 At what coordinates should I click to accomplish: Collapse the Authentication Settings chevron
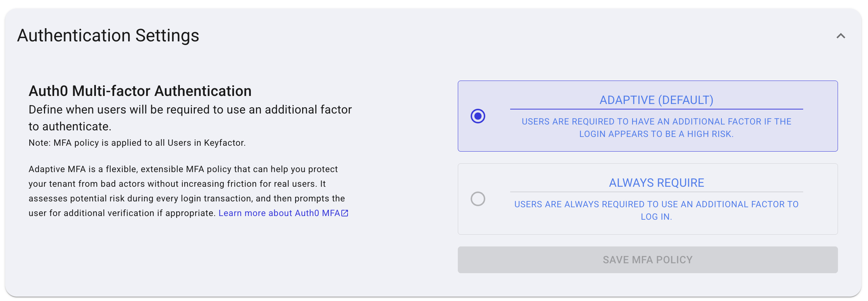pos(841,36)
